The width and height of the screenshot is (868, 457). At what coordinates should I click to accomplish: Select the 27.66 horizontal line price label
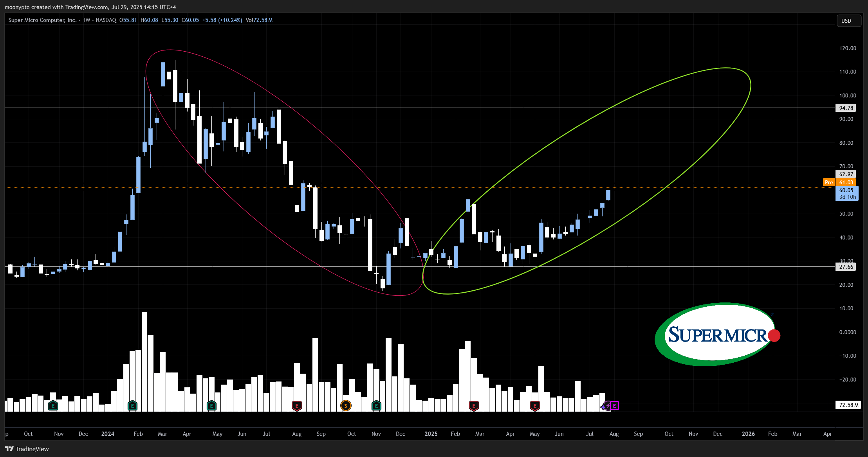click(846, 267)
